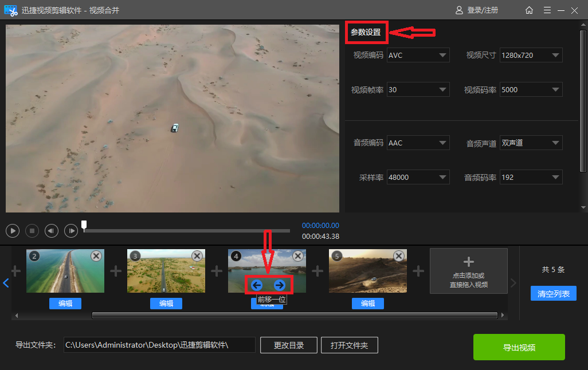Step back one frame in the preview
588x370 pixels.
[51, 230]
